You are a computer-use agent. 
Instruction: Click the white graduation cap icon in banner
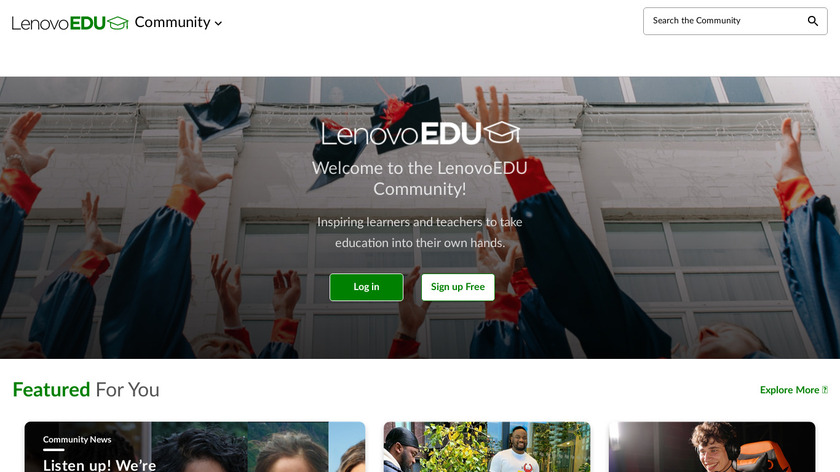(502, 132)
